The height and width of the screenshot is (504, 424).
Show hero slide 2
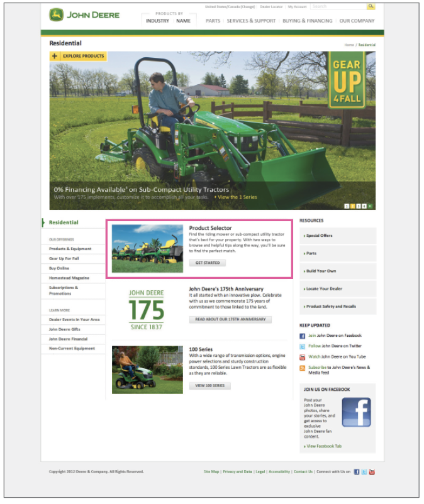pyautogui.click(x=352, y=206)
